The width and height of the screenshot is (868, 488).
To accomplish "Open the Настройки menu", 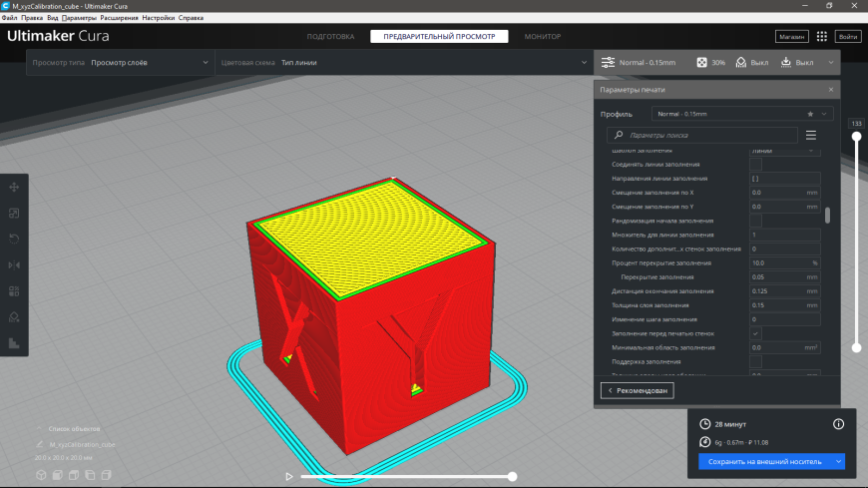I will [x=159, y=18].
